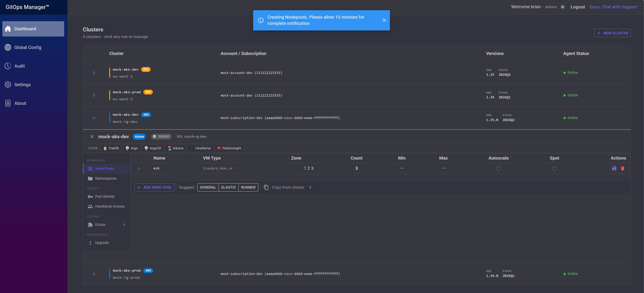This screenshot has width=644, height=293.
Task: Click the EKS badge on mock-eks-prod
Action: click(148, 92)
